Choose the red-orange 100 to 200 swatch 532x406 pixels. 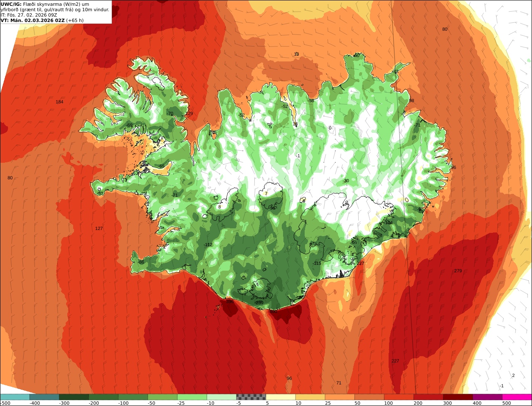399,397
